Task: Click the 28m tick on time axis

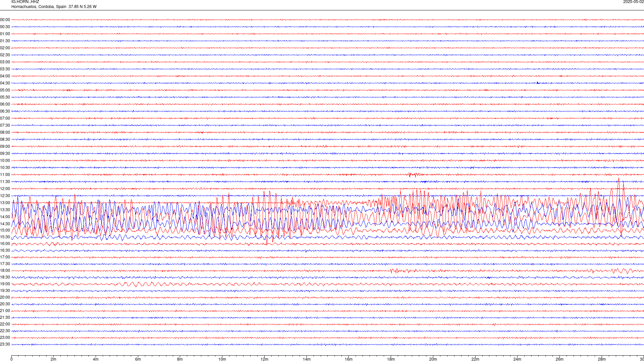Action: (602, 359)
